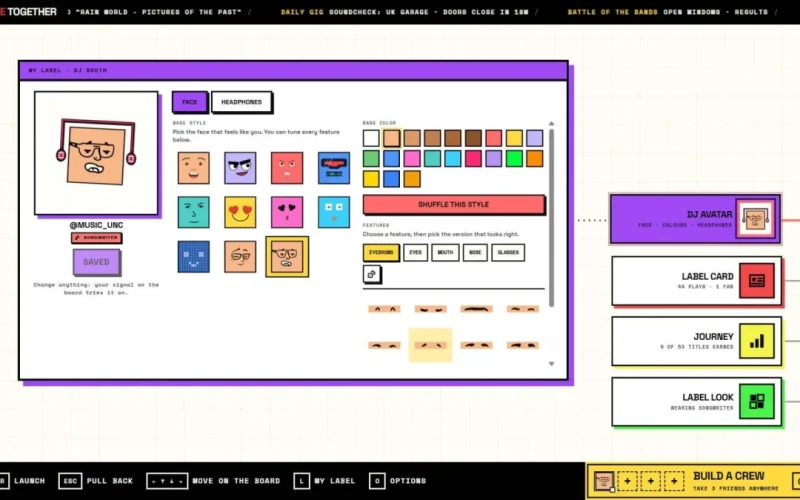Viewport: 800px width, 500px height.
Task: Pick the angry red face style
Action: point(287,168)
